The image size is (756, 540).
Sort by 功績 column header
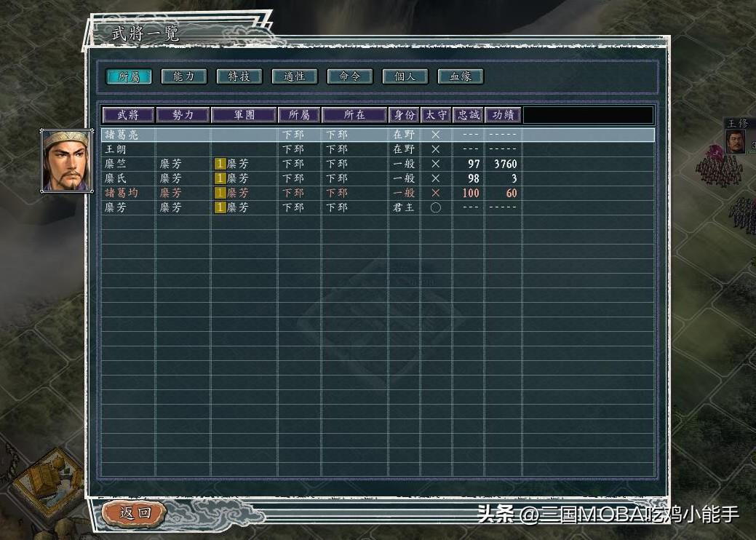tap(503, 115)
